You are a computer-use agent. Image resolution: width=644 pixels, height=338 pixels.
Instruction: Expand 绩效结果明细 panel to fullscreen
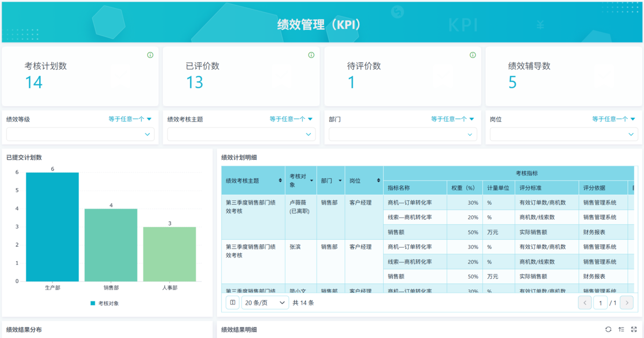[634, 329]
